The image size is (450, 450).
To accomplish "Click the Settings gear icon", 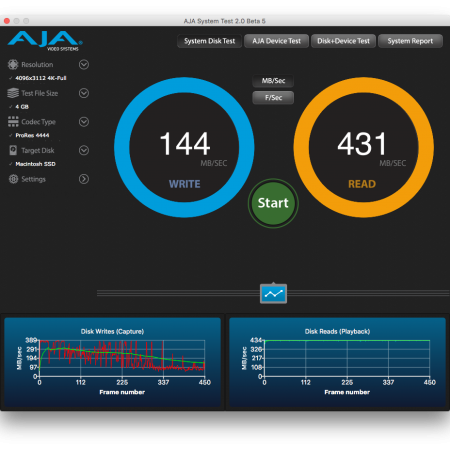I will pos(13,179).
